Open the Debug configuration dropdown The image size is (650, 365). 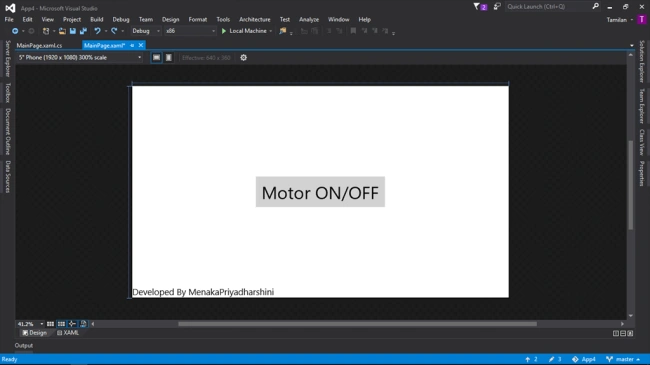point(146,31)
